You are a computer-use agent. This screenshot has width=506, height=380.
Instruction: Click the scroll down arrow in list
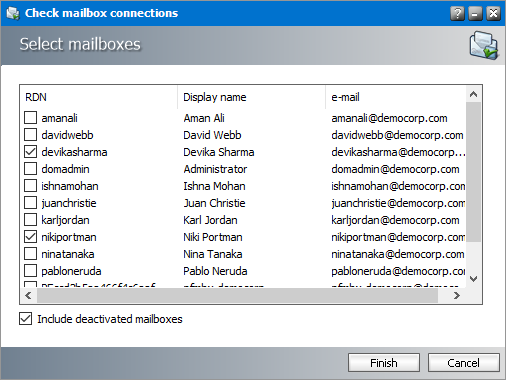point(473,279)
